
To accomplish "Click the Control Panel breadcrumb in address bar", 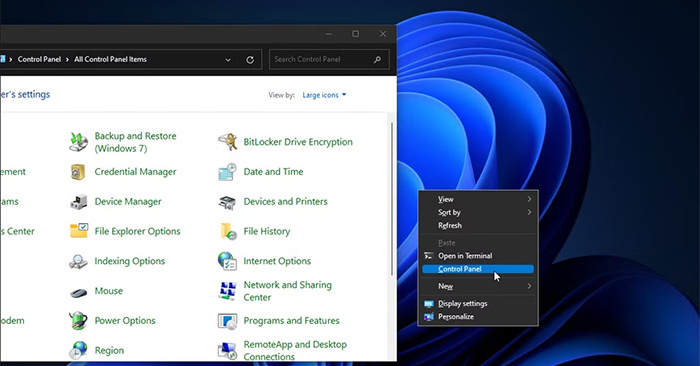I will pyautogui.click(x=39, y=59).
